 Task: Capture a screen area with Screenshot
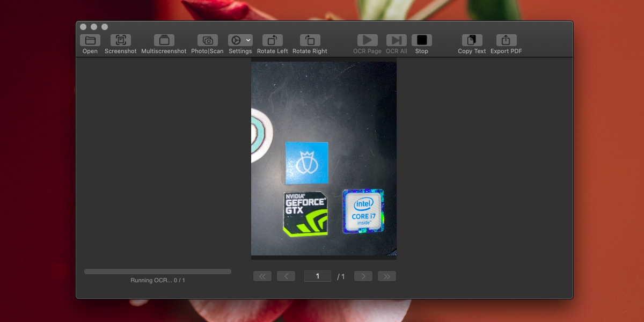point(121,40)
